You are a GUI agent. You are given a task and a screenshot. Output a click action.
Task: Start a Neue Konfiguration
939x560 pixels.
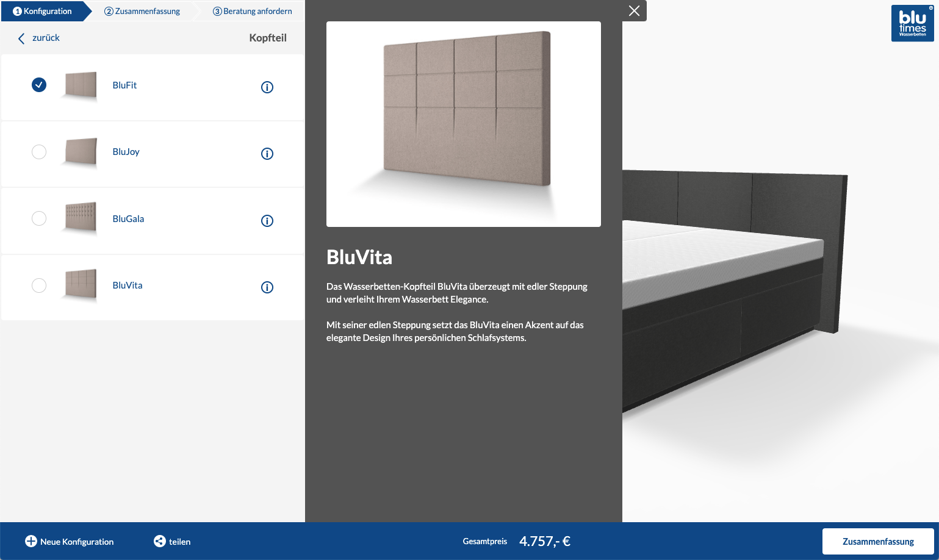(70, 541)
